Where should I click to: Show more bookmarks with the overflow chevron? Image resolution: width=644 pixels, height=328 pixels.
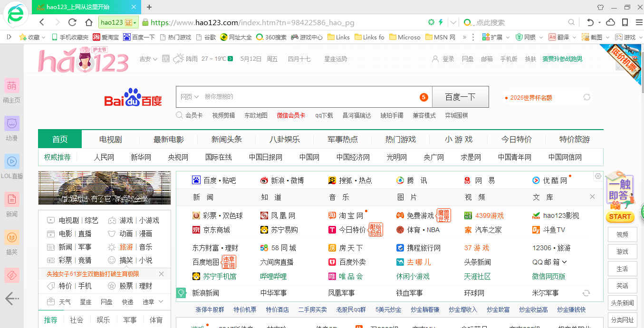(463, 37)
